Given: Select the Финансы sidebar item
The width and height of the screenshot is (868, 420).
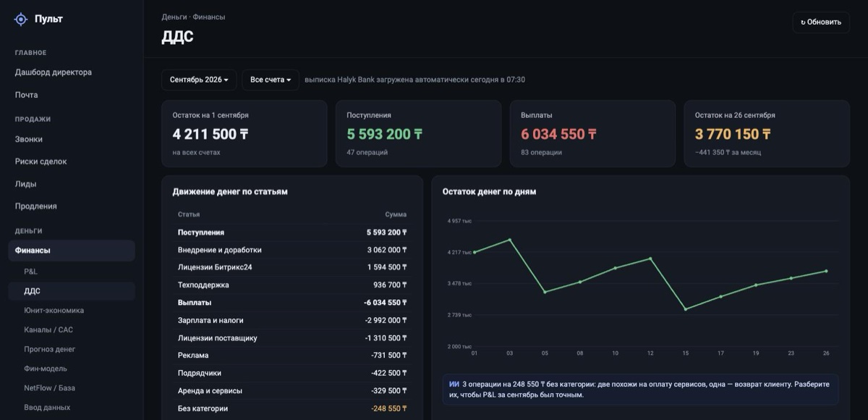Looking at the screenshot, I should pyautogui.click(x=72, y=251).
